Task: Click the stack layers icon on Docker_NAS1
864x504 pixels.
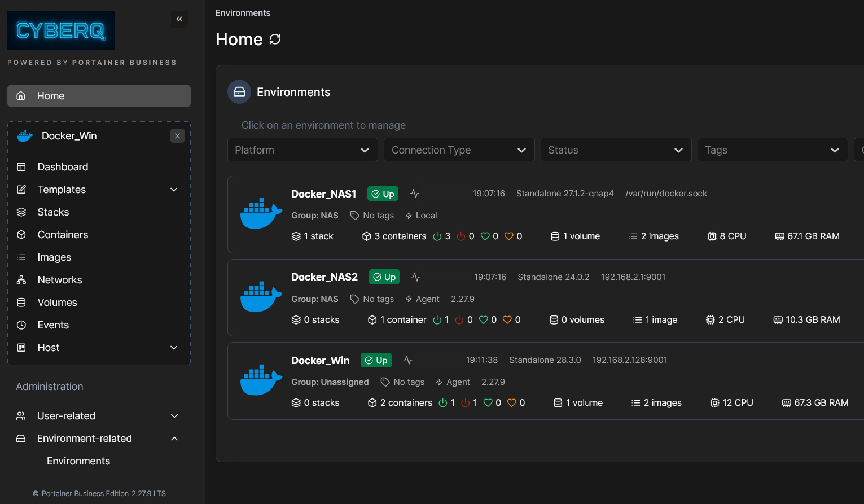Action: pos(296,236)
